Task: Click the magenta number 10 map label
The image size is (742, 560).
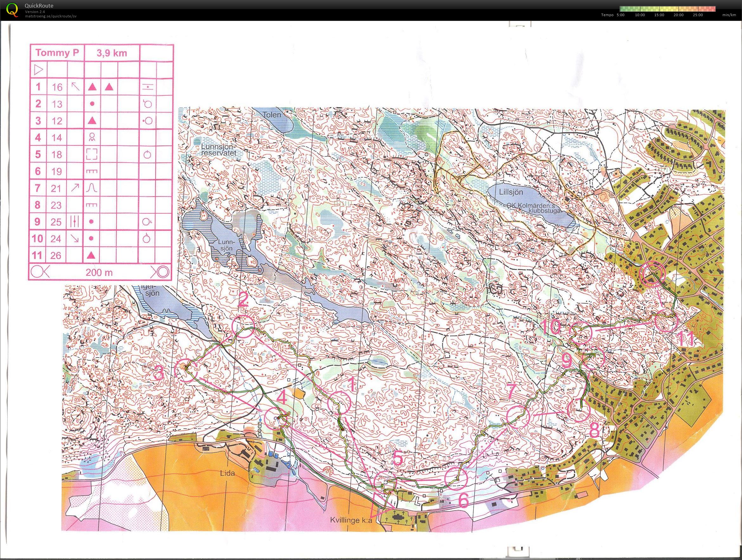Action: point(551,327)
